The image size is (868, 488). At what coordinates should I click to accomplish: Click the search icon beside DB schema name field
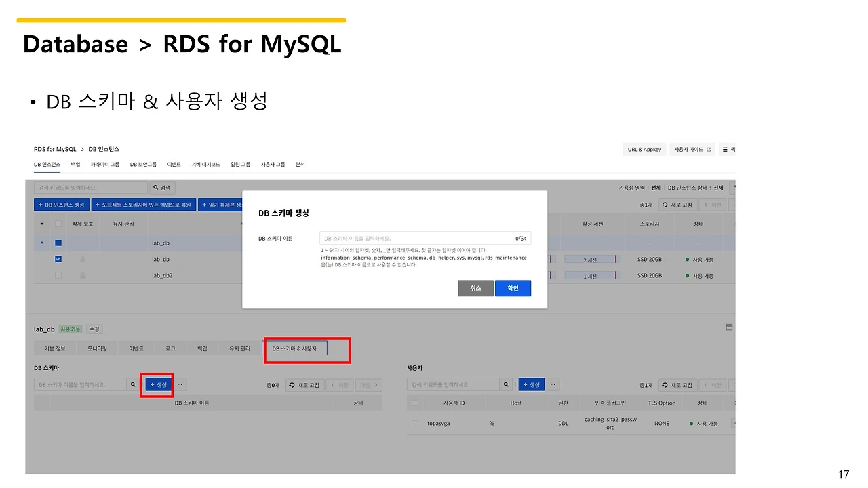(x=133, y=384)
